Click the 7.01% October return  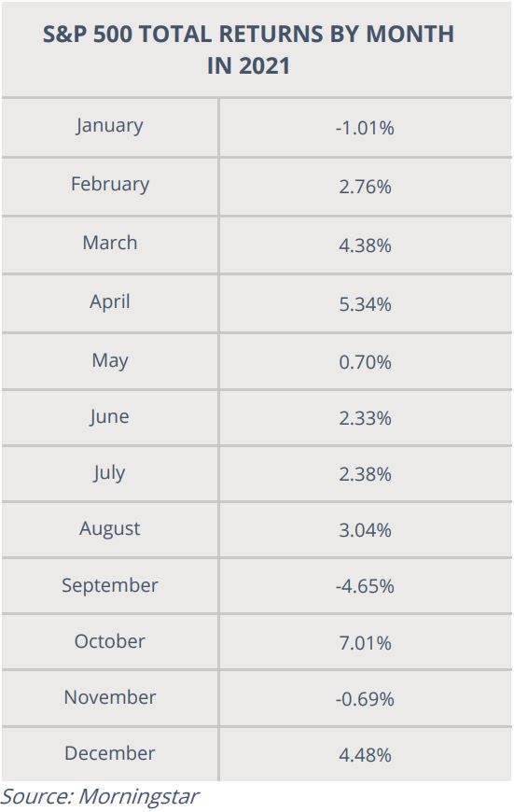365,643
